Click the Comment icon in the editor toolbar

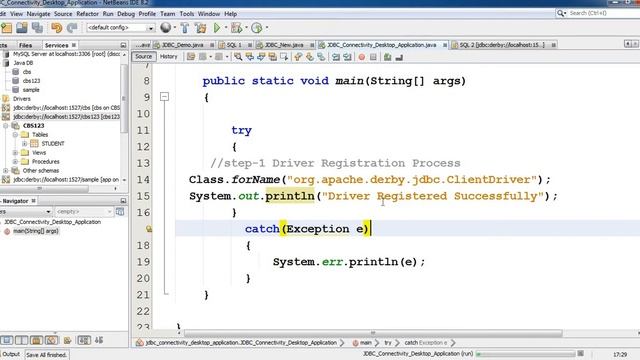coord(387,57)
